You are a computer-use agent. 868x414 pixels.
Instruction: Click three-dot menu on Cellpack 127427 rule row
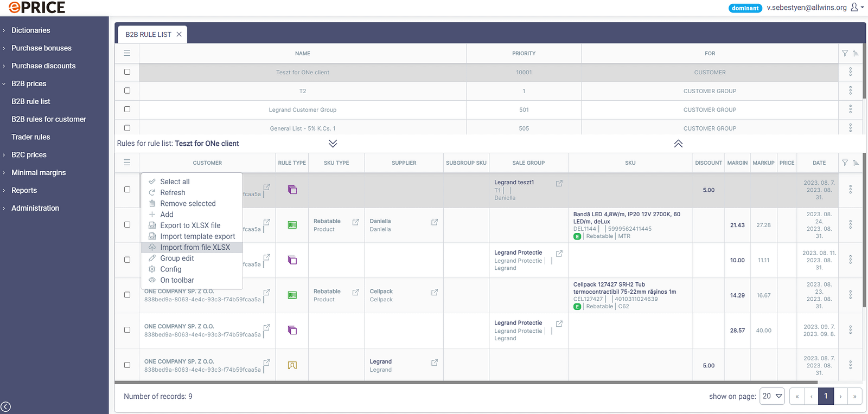pos(850,295)
